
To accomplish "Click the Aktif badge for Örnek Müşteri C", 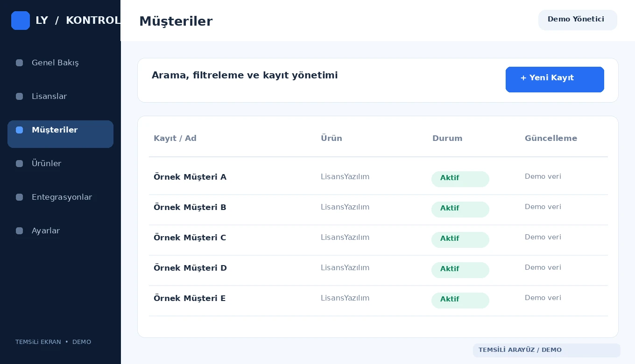I will coord(460,240).
